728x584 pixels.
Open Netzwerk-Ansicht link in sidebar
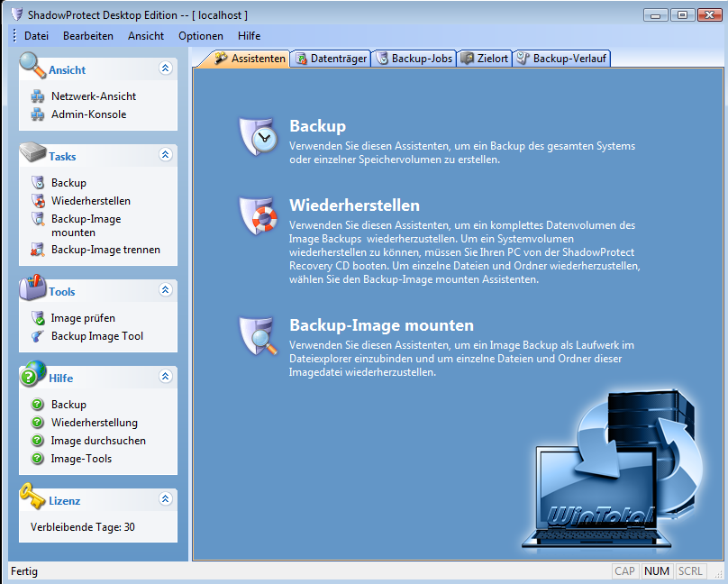pos(94,96)
